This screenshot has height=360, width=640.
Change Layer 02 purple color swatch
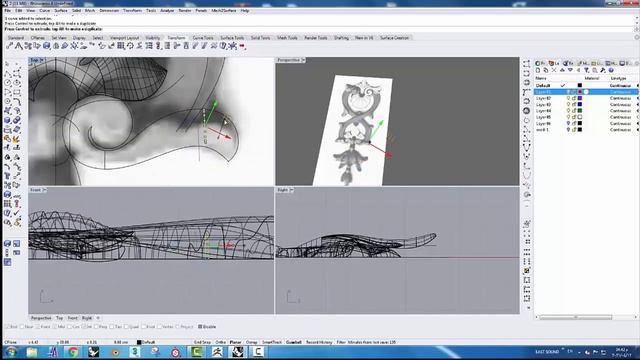tap(580, 98)
